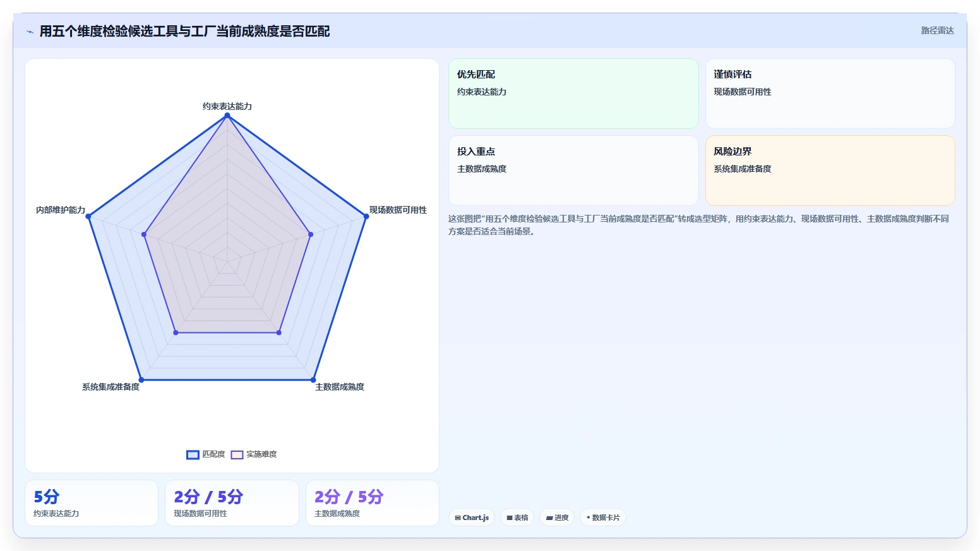980x551 pixels.
Task: Click the 路径雷达 label in the header
Action: point(937,30)
